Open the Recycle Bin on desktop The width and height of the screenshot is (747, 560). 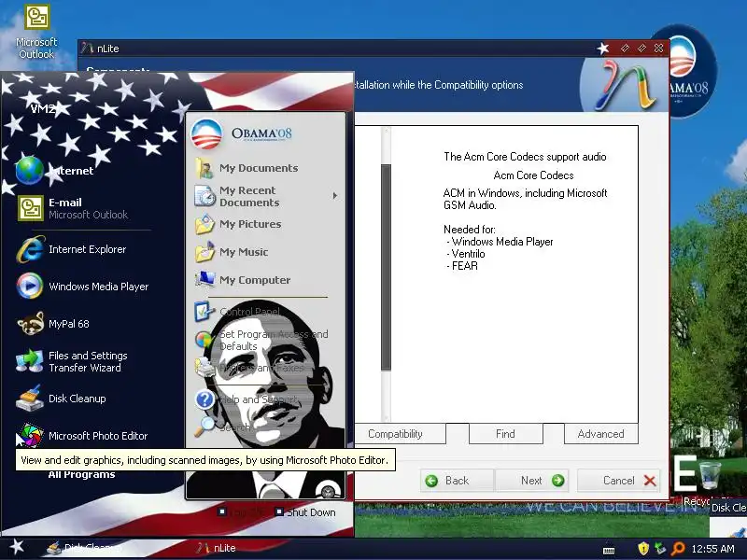(x=710, y=480)
